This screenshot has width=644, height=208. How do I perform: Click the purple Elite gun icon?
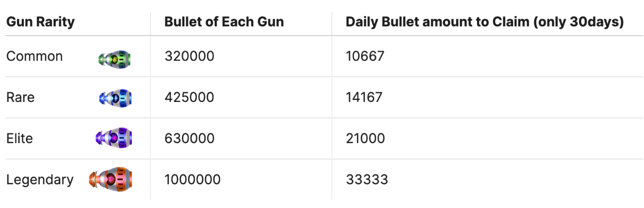click(x=114, y=138)
